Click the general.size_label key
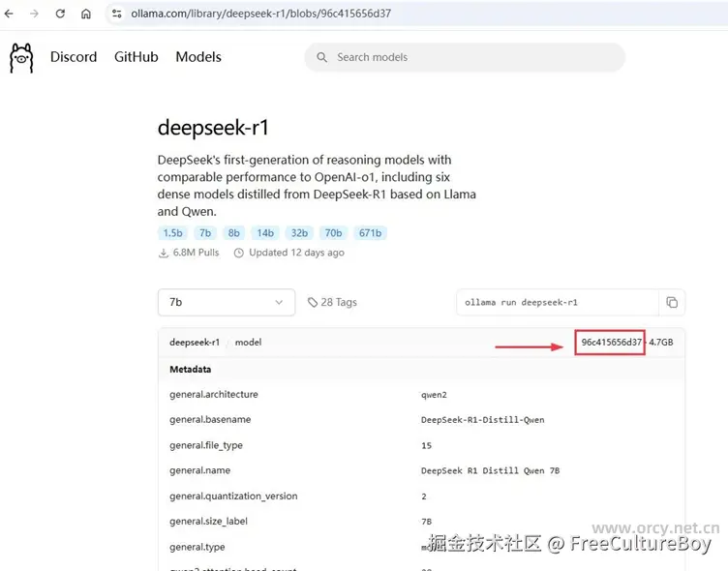The width and height of the screenshot is (728, 571). (x=208, y=521)
